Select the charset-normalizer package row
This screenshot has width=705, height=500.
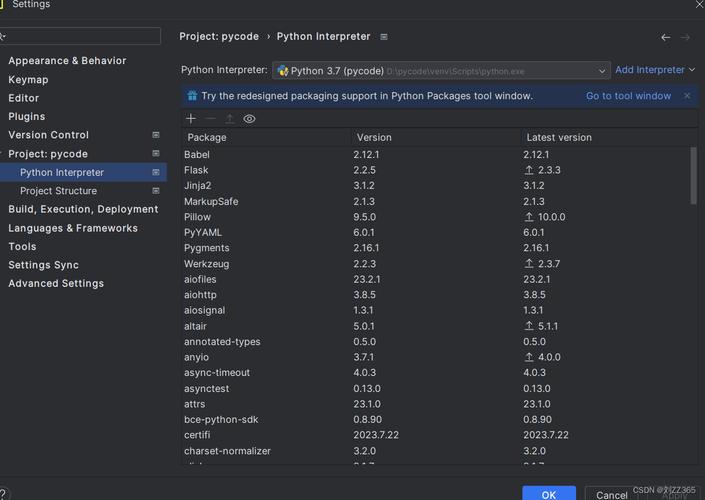(435, 451)
